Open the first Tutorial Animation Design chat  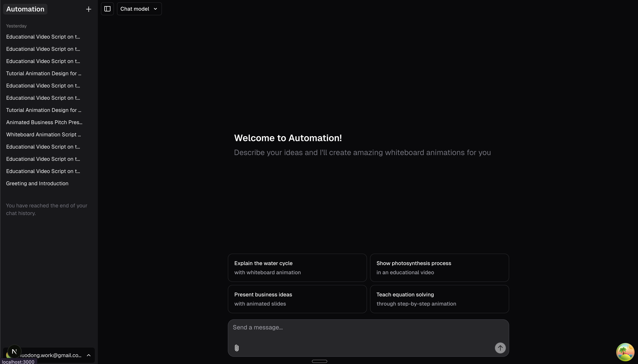click(44, 74)
